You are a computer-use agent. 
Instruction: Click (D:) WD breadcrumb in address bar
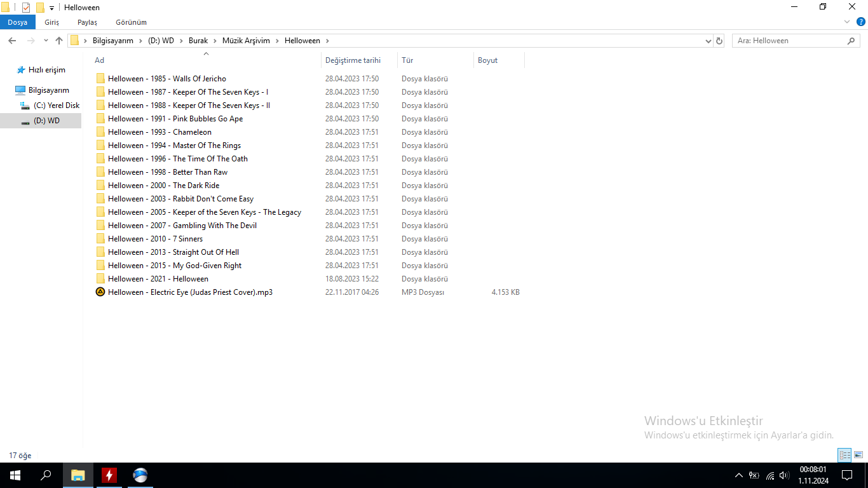tap(161, 41)
